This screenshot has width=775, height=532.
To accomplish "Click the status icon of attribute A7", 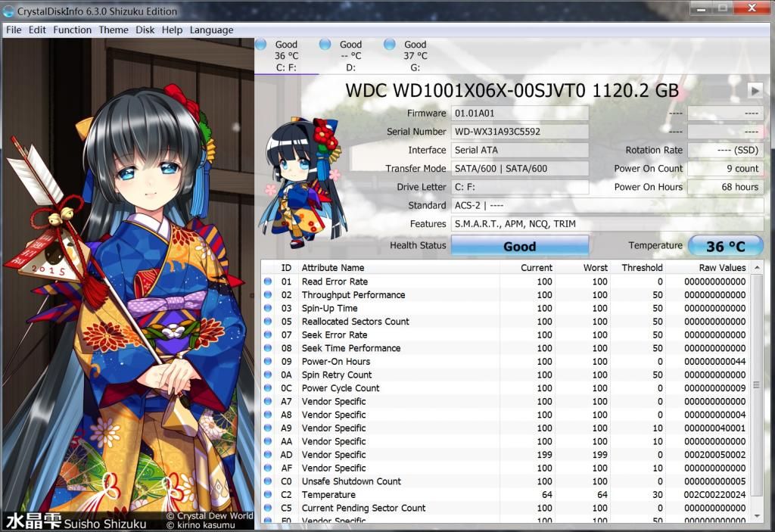I will click(x=268, y=402).
